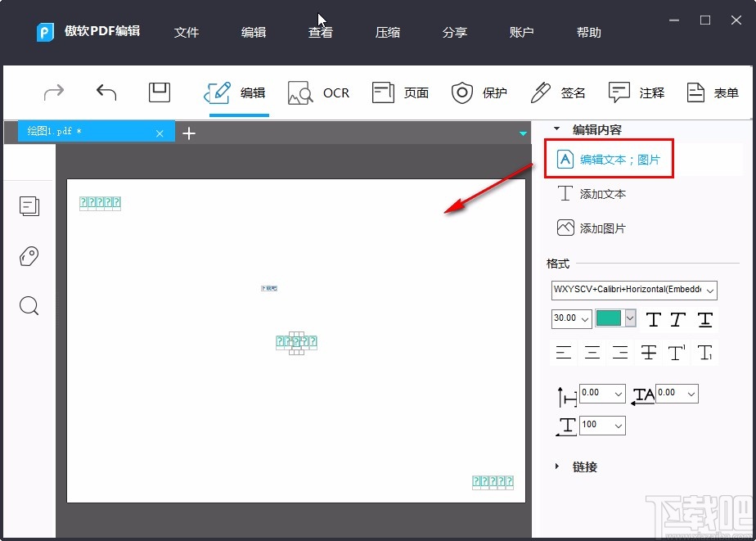This screenshot has height=541, width=756.
Task: Click 添加文本 to add text
Action: click(x=603, y=194)
